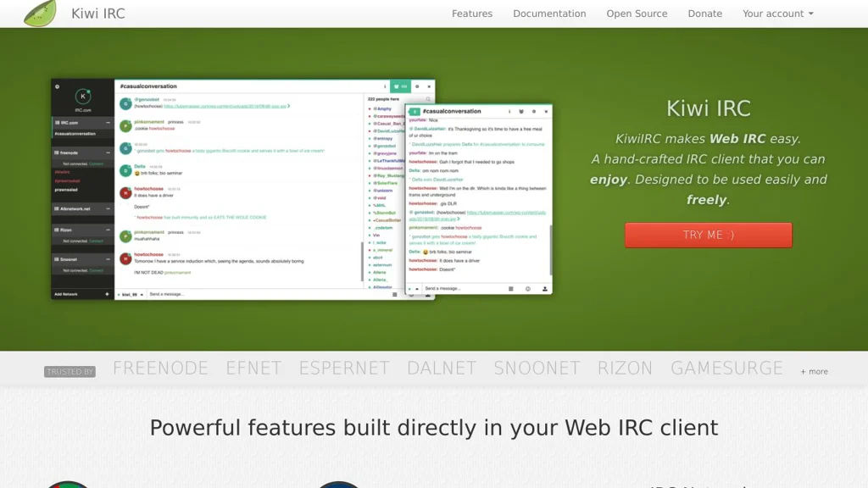This screenshot has height=488, width=868.
Task: Click the green back button in small demo window
Action: tap(414, 112)
